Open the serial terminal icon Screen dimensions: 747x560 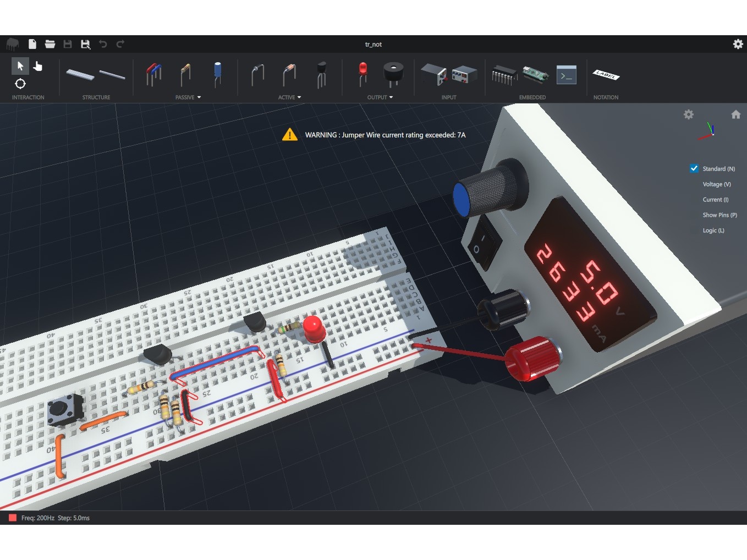pos(566,75)
